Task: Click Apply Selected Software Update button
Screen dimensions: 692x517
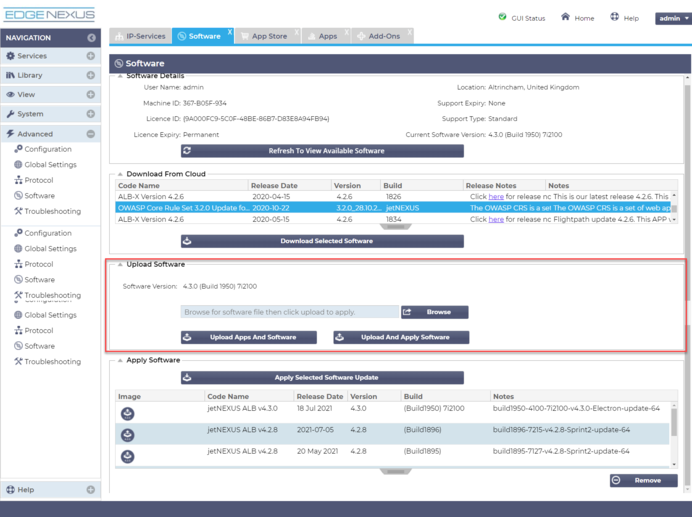Action: (322, 377)
